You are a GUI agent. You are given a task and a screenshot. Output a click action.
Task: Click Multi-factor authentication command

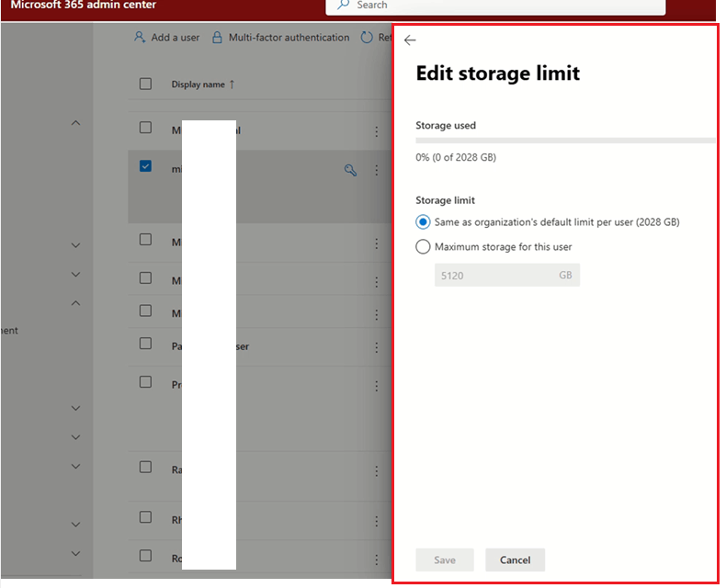click(280, 37)
